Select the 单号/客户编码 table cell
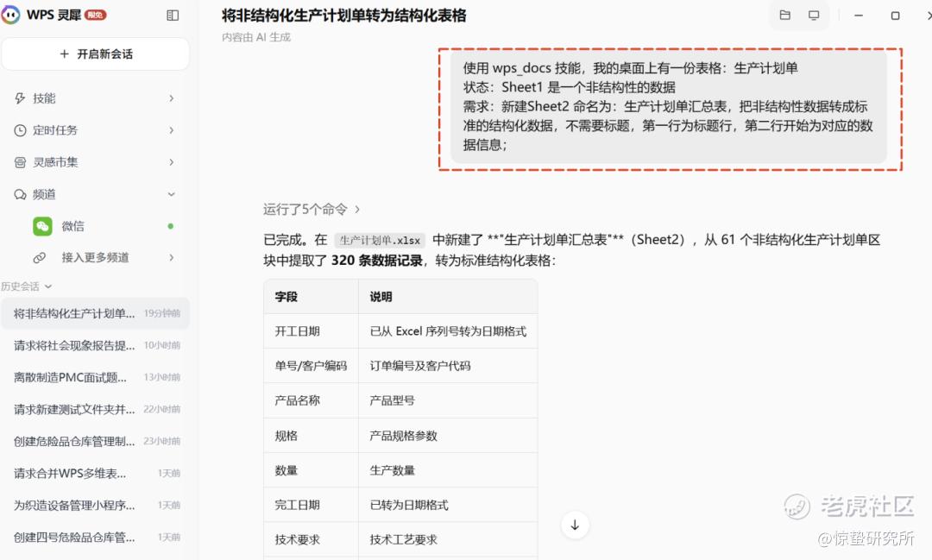This screenshot has height=560, width=932. pos(311,366)
